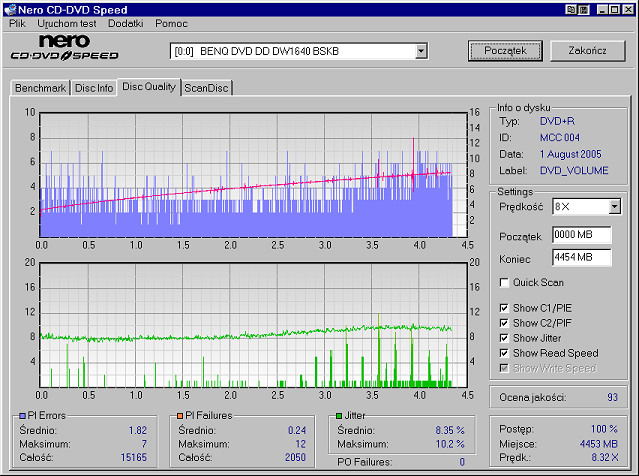This screenshot has width=639, height=476.
Task: Open the Uruchom test menu
Action: (x=67, y=24)
